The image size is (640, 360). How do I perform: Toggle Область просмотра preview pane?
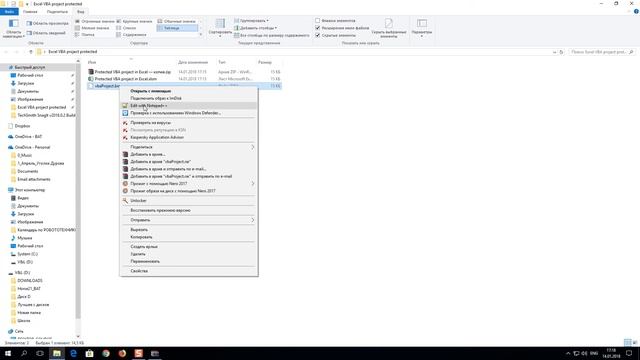pos(47,24)
